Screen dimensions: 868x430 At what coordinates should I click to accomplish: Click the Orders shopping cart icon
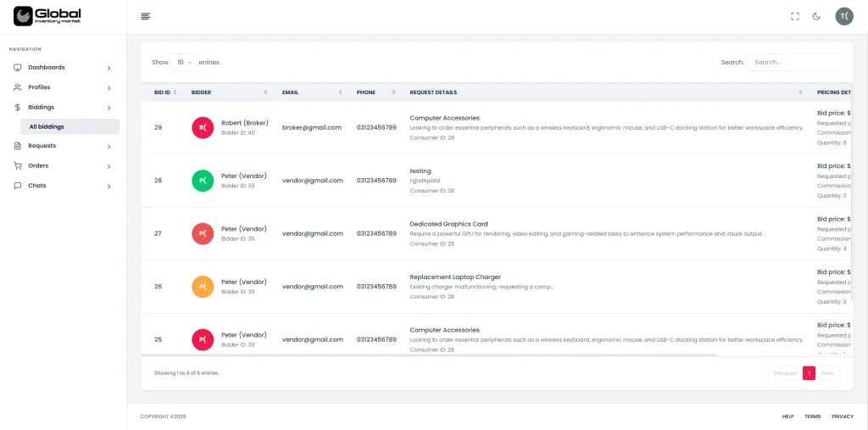click(18, 165)
